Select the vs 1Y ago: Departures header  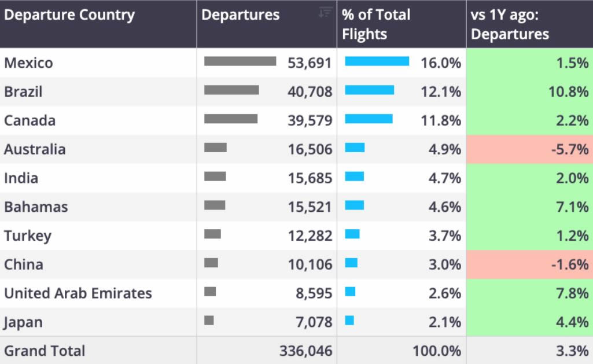pyautogui.click(x=529, y=24)
